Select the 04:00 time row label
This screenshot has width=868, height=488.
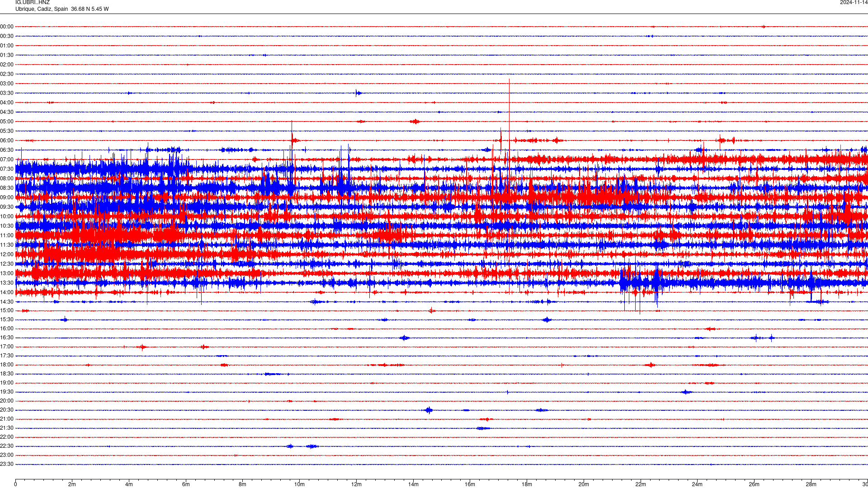point(7,103)
